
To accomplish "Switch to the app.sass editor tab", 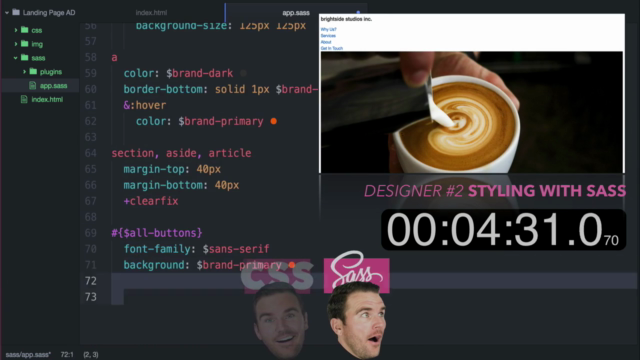I will tap(296, 13).
